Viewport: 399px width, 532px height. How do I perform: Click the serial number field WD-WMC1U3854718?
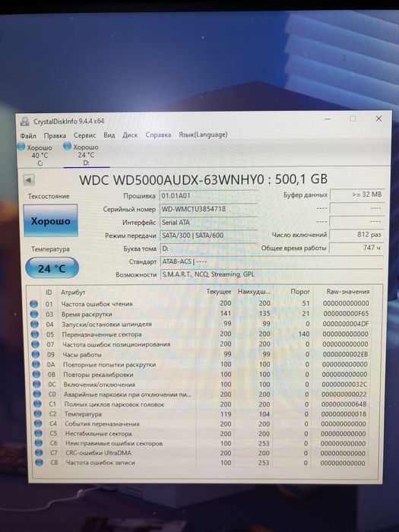click(x=208, y=209)
